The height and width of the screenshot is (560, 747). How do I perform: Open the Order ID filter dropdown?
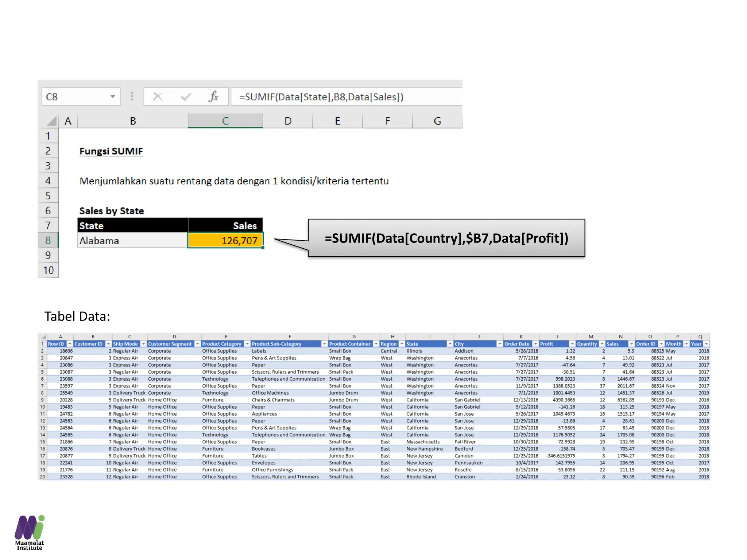pyautogui.click(x=661, y=344)
